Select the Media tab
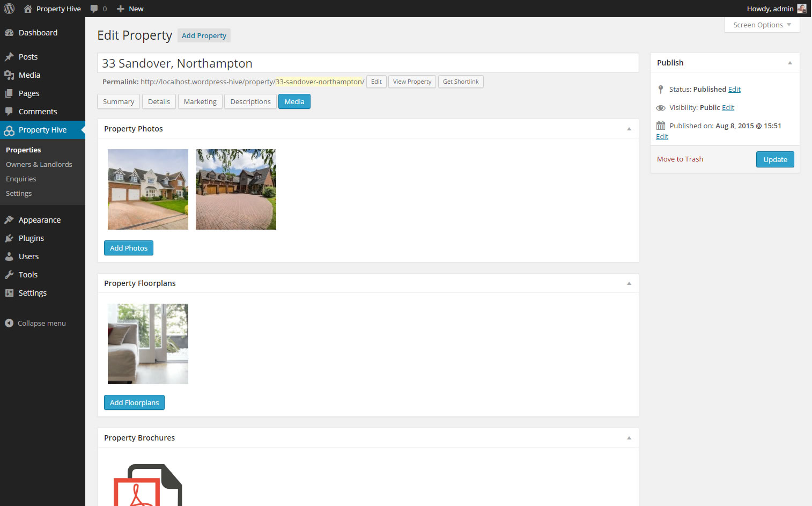Viewport: 812px width, 506px height. [294, 101]
